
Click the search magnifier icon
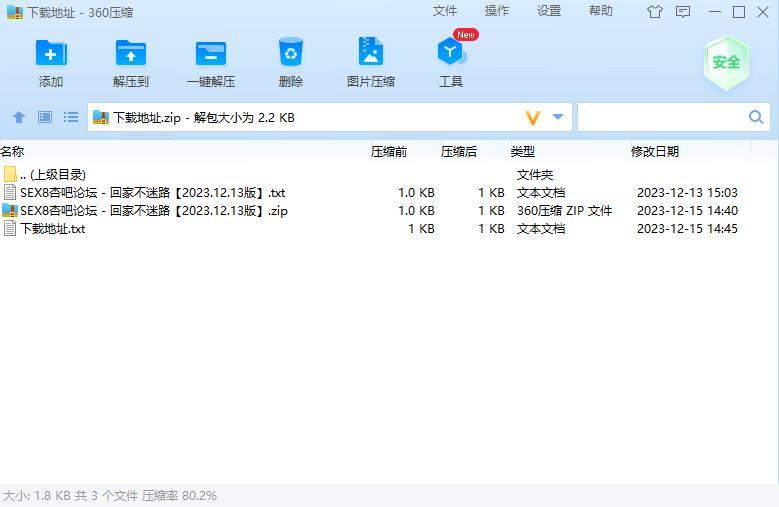coord(756,117)
